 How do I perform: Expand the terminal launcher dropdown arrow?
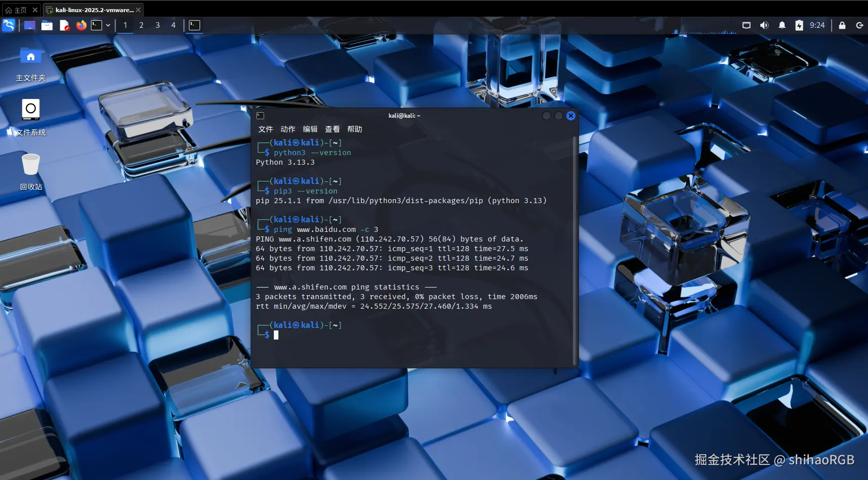pyautogui.click(x=108, y=25)
